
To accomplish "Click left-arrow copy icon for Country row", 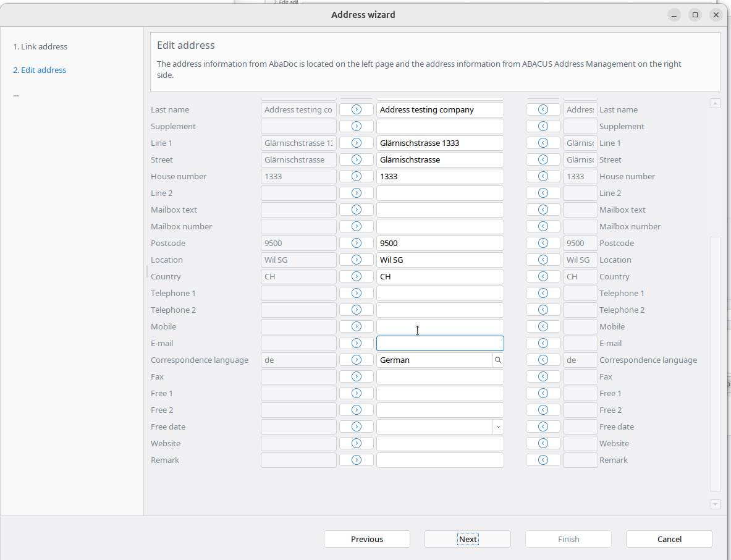I will [543, 276].
